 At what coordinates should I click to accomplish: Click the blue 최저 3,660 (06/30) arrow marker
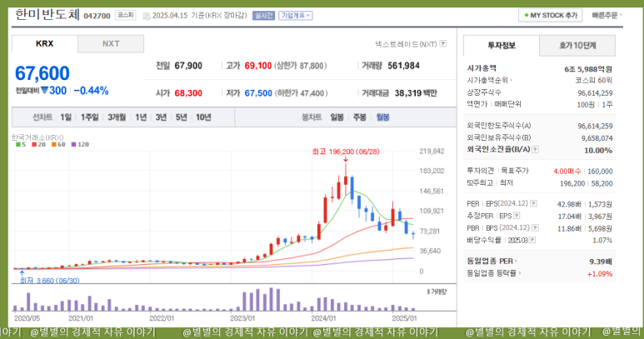pyautogui.click(x=22, y=273)
